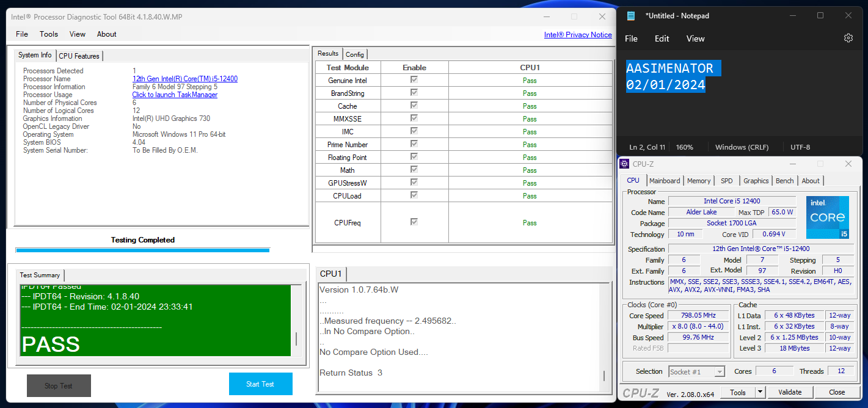Image resolution: width=868 pixels, height=408 pixels.
Task: Switch to the CPU Features tab
Action: coord(79,56)
